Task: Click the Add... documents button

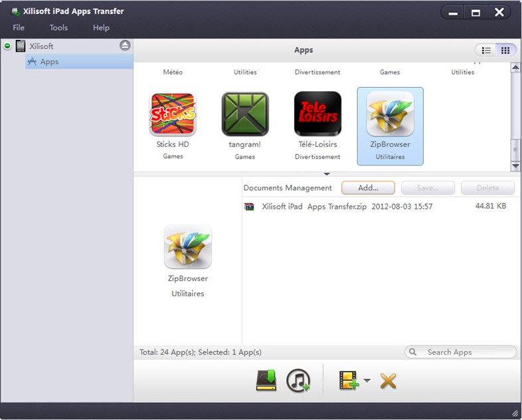Action: pos(368,188)
